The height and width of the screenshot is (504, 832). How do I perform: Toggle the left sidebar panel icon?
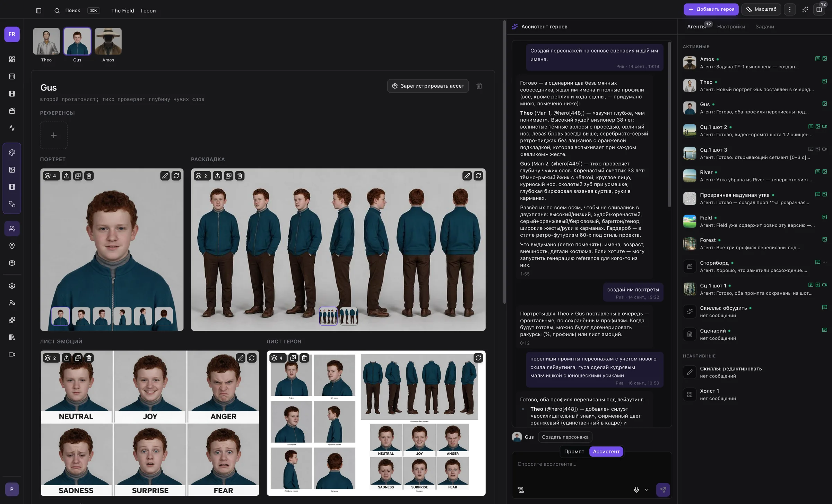click(38, 10)
